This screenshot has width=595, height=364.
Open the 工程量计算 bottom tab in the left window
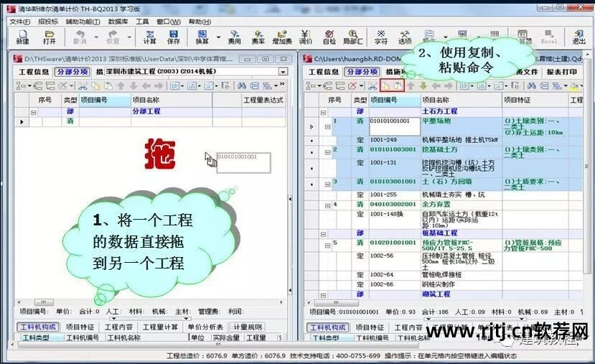(x=160, y=327)
